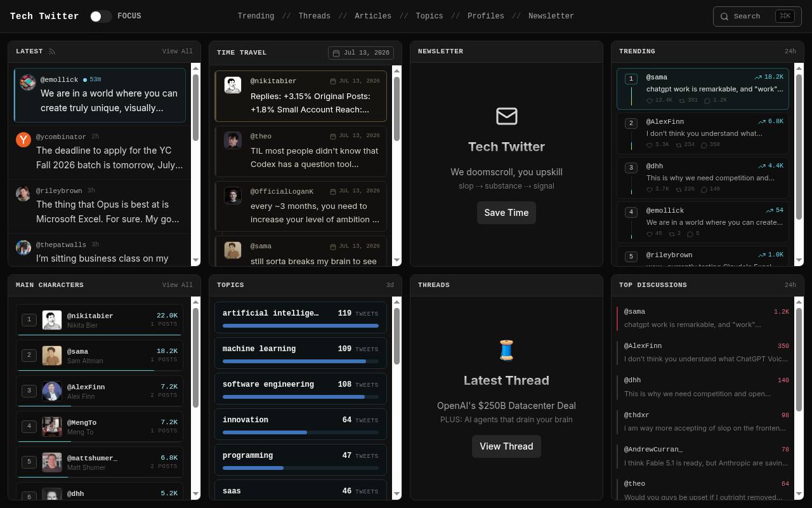
Task: Click View All in MAIN CHARACTERS panel
Action: coord(178,285)
